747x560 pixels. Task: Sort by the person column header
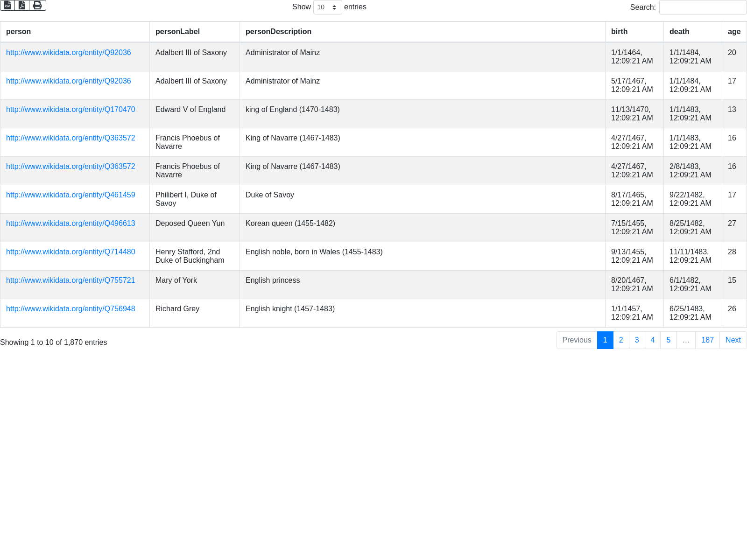point(19,32)
